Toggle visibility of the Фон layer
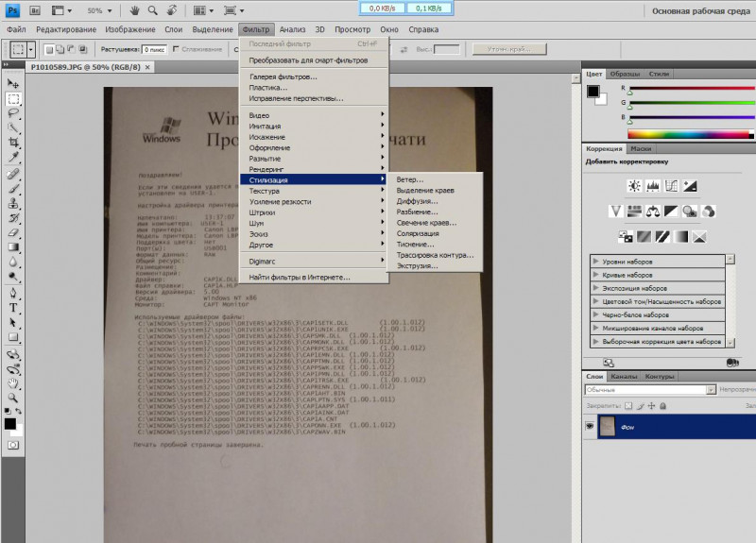Viewport: 756px width, 543px height. (589, 427)
